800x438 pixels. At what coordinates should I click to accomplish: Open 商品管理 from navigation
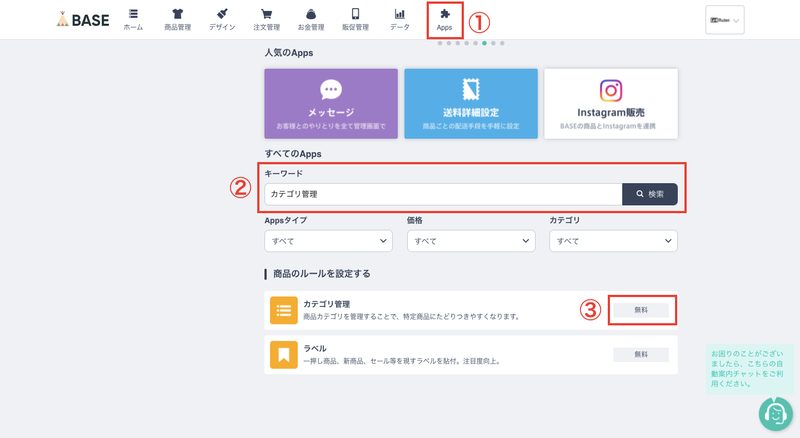click(178, 20)
